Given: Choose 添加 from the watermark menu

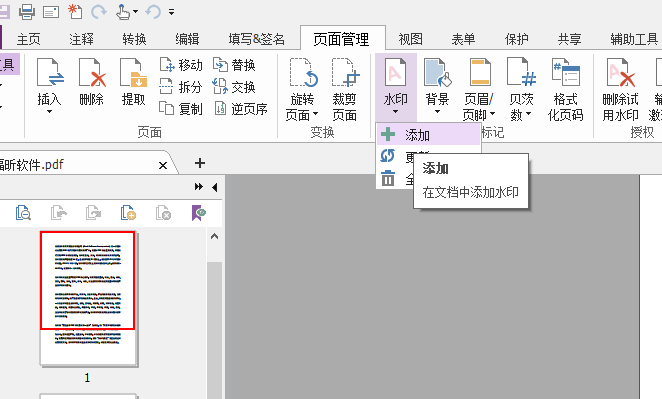Looking at the screenshot, I should pos(429,135).
